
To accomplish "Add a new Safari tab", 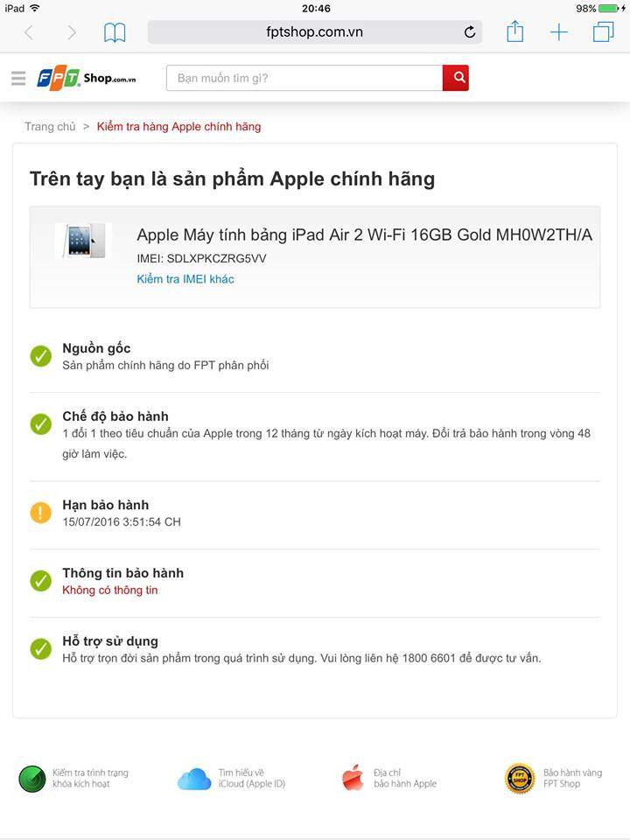I will tap(559, 32).
